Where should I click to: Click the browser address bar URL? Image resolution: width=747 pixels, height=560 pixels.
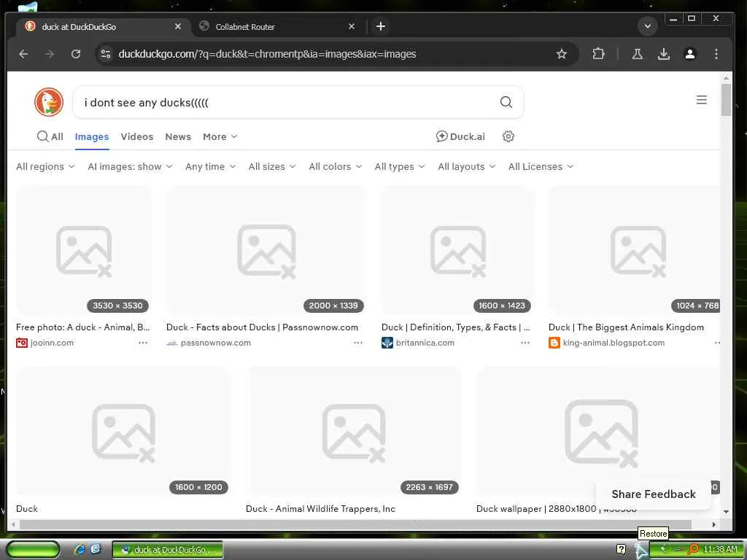point(267,54)
